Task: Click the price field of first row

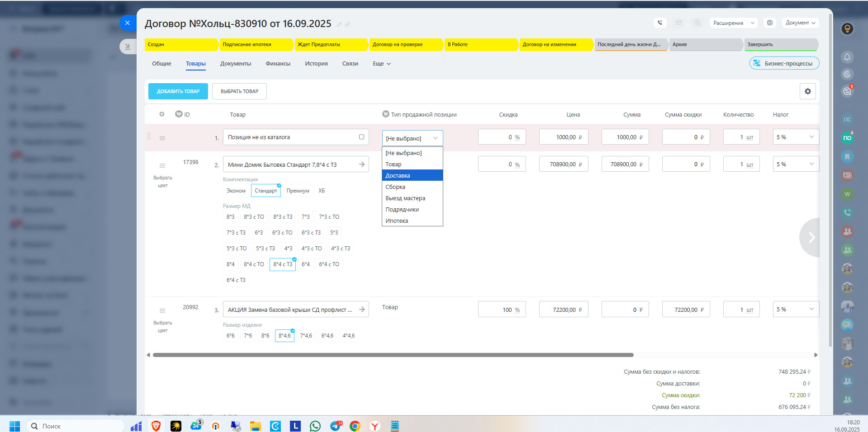Action: (563, 137)
